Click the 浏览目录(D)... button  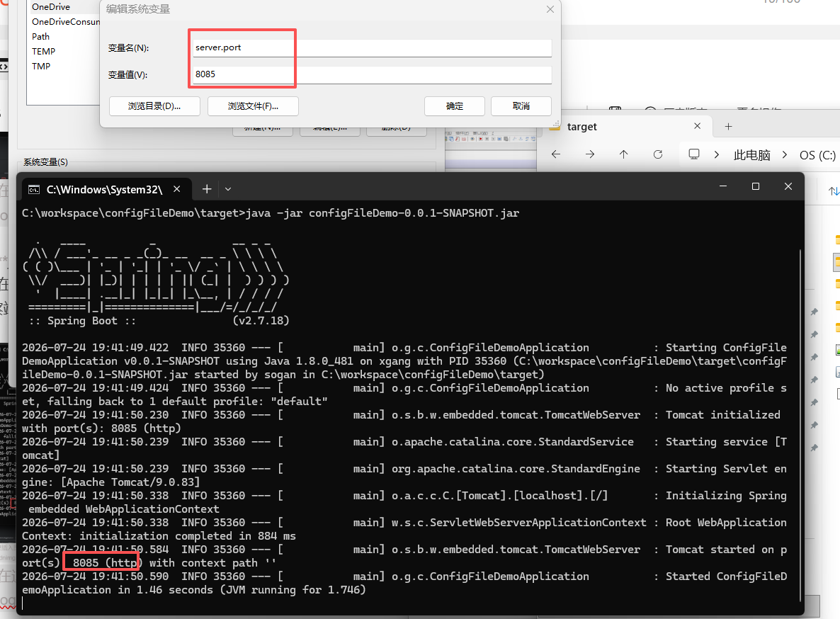(x=154, y=106)
